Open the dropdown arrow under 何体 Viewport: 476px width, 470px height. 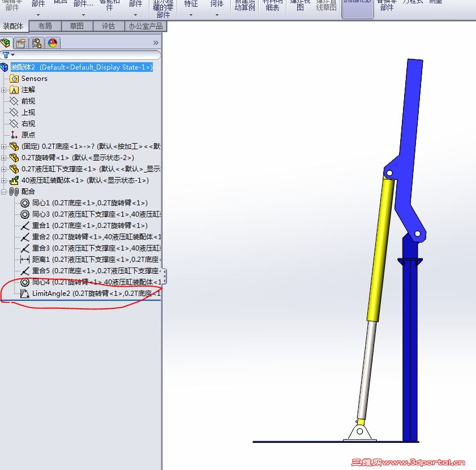[217, 15]
